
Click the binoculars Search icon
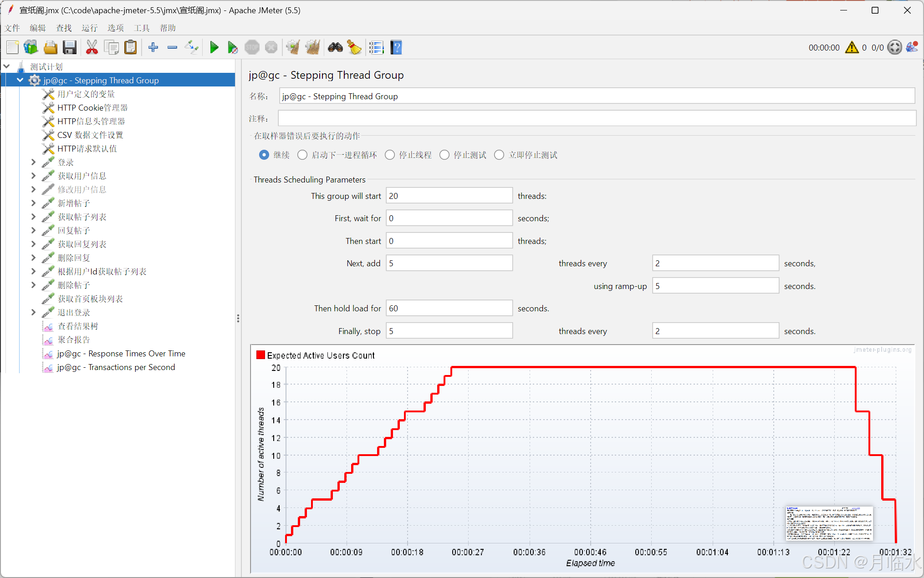[x=335, y=47]
